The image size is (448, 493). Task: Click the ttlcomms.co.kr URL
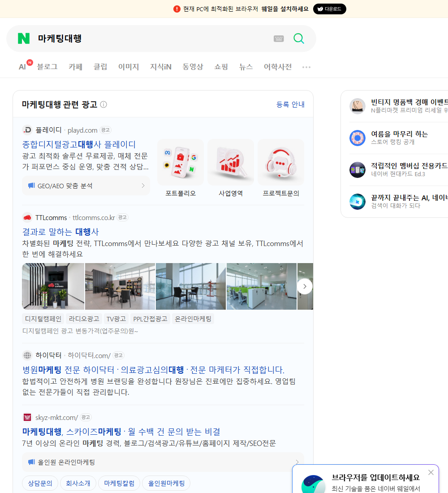pos(94,217)
